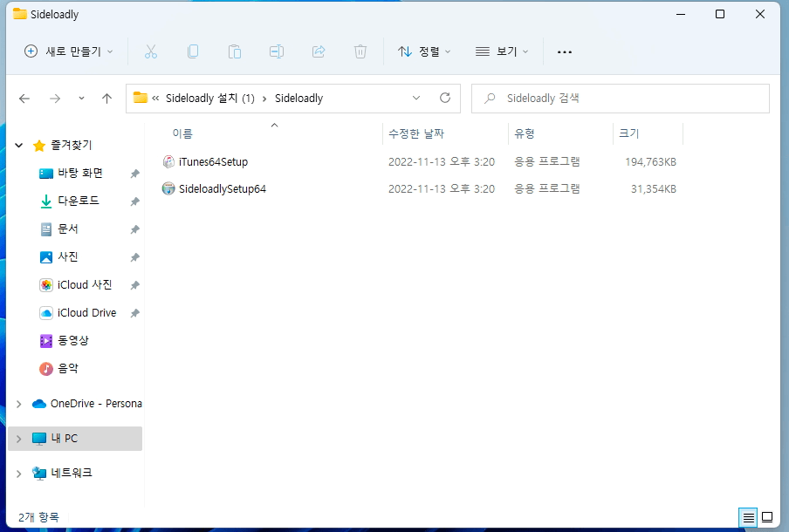Click the pin icon next to iCloud Drive
Viewport: 789px width, 532px height.
point(135,313)
